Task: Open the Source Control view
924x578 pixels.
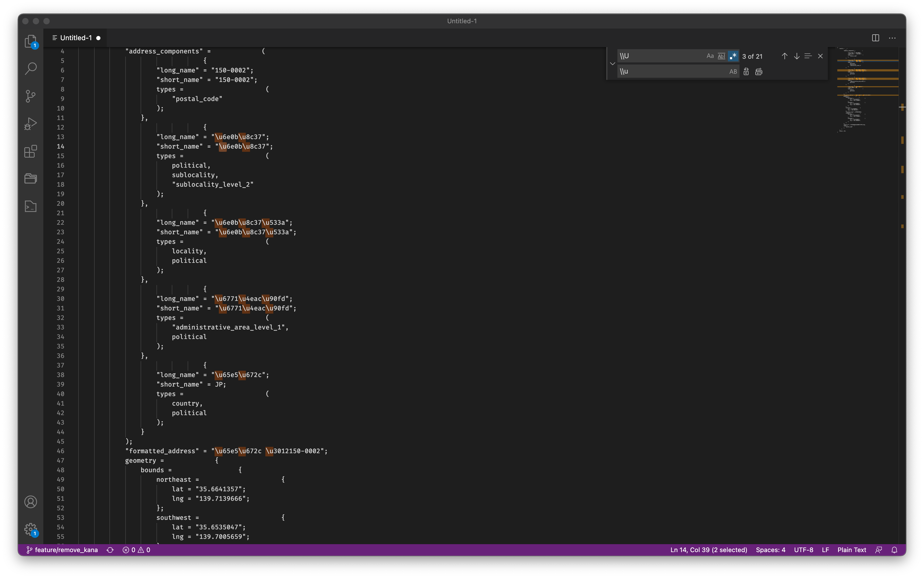Action: point(31,96)
